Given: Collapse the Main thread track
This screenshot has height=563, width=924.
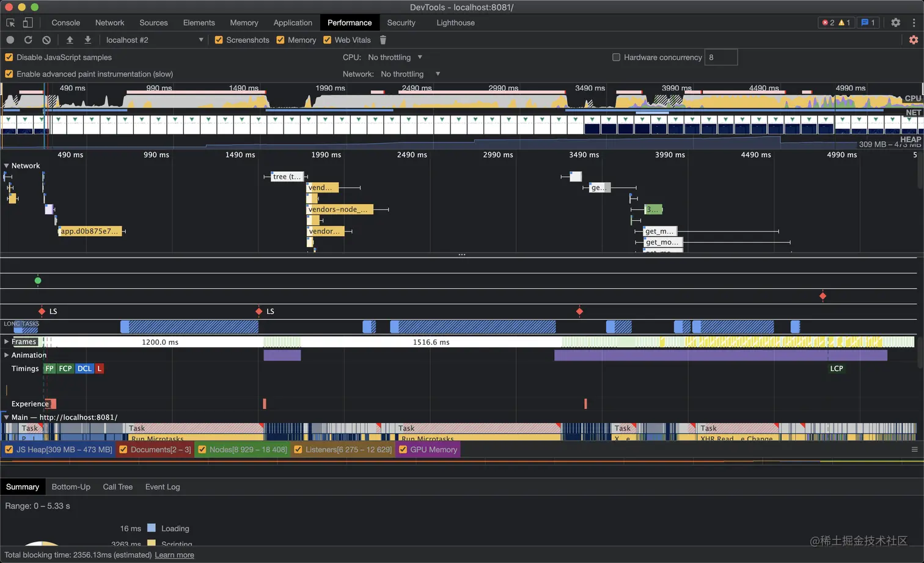Looking at the screenshot, I should click(x=7, y=418).
